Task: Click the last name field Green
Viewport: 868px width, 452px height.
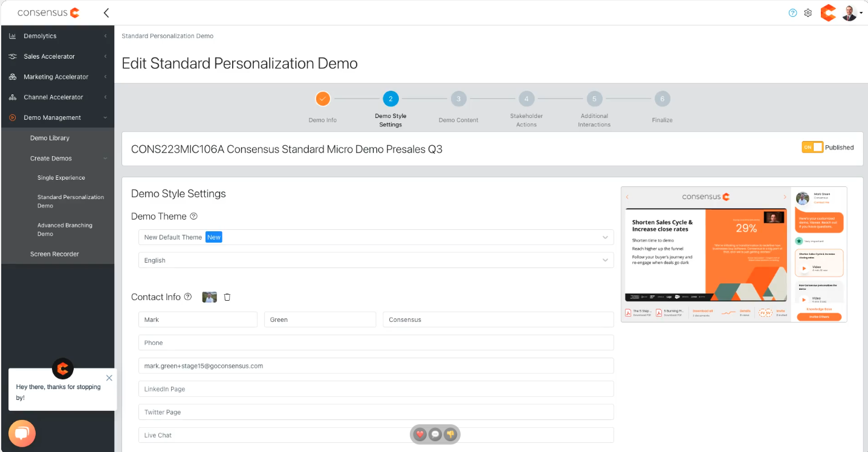Action: (320, 319)
